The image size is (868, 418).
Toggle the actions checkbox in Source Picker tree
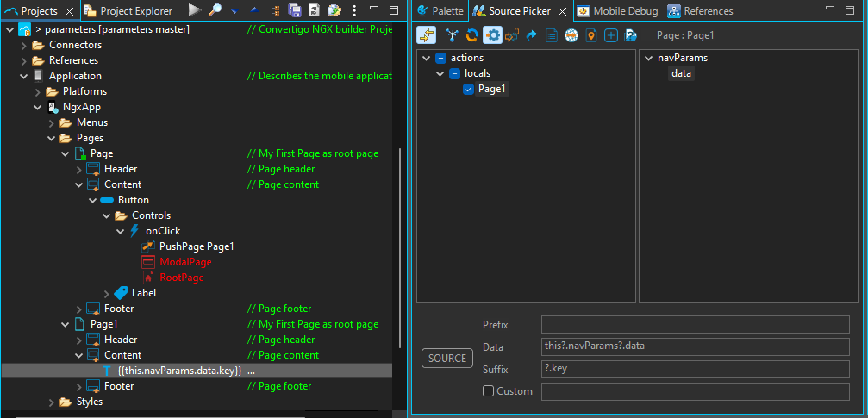pos(440,58)
